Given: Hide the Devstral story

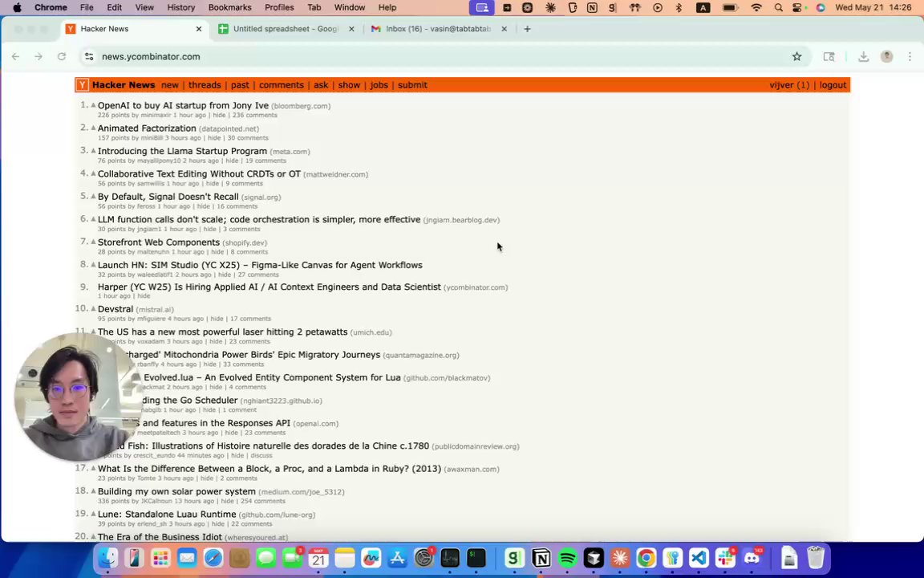Looking at the screenshot, I should 217,319.
